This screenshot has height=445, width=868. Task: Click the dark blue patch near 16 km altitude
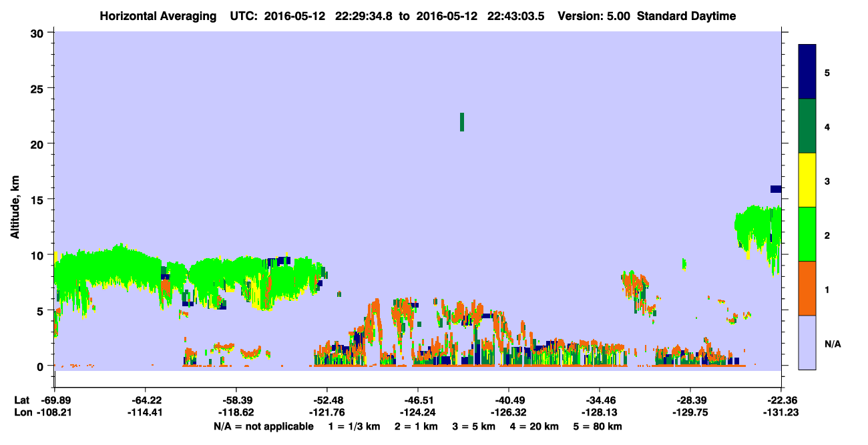[776, 189]
